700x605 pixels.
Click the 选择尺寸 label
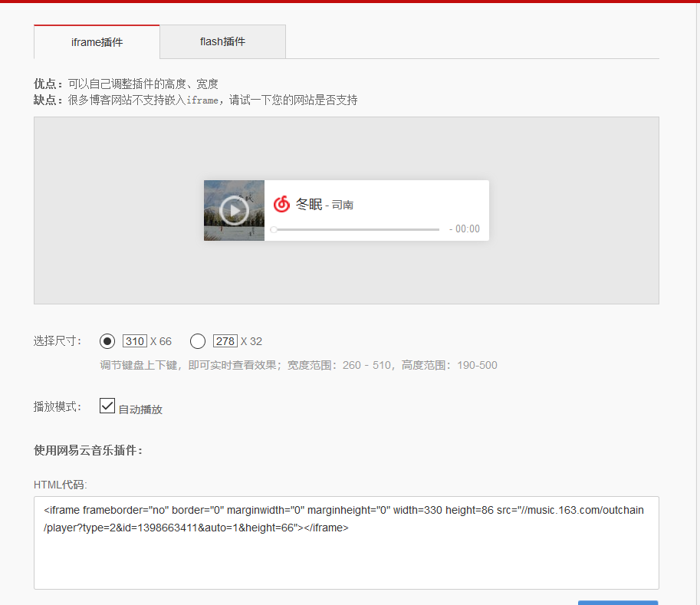[x=58, y=341]
